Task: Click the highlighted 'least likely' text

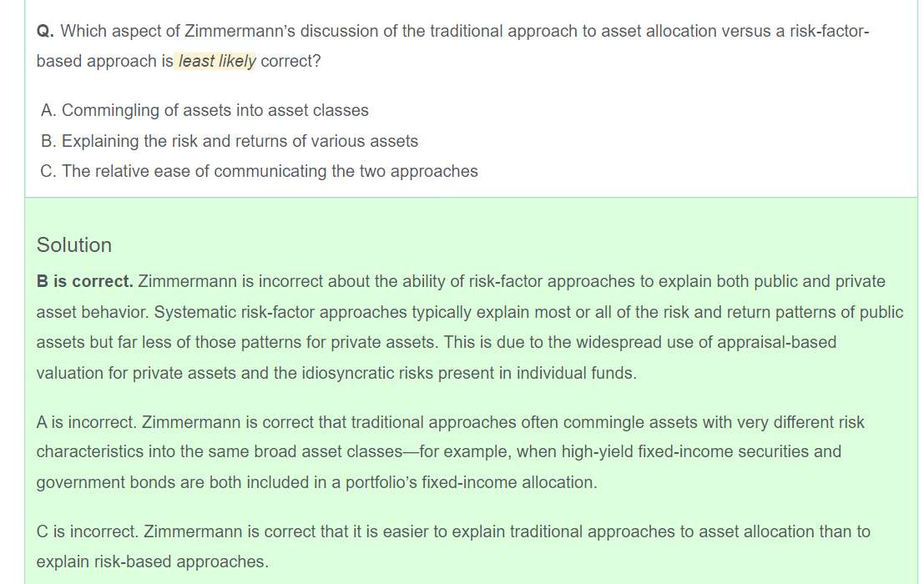Action: coord(217,62)
